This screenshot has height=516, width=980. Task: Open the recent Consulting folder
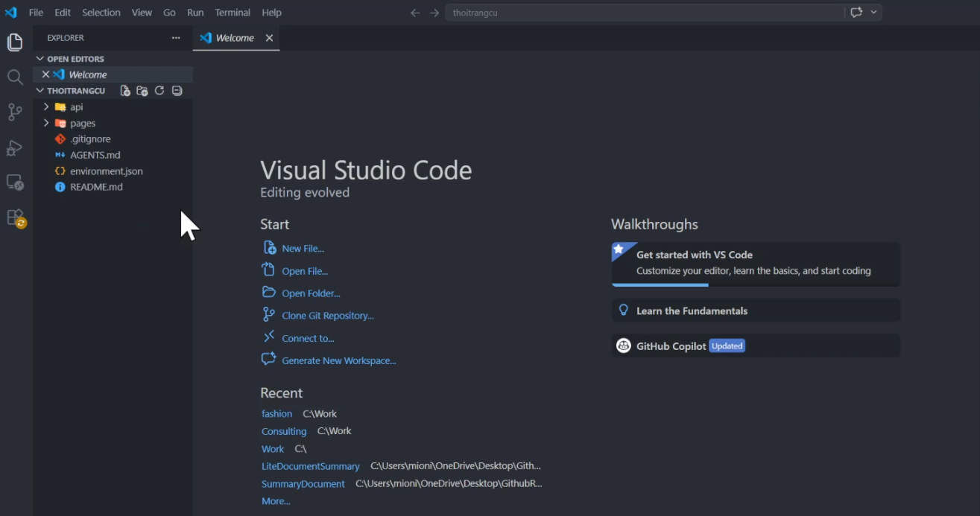(284, 431)
